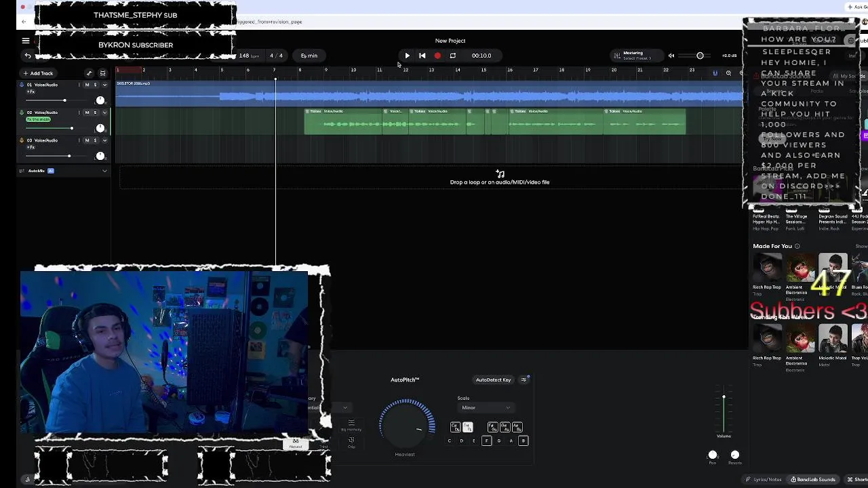Screen dimensions: 868x488
Task: Return playhead to the start
Action: click(x=422, y=56)
